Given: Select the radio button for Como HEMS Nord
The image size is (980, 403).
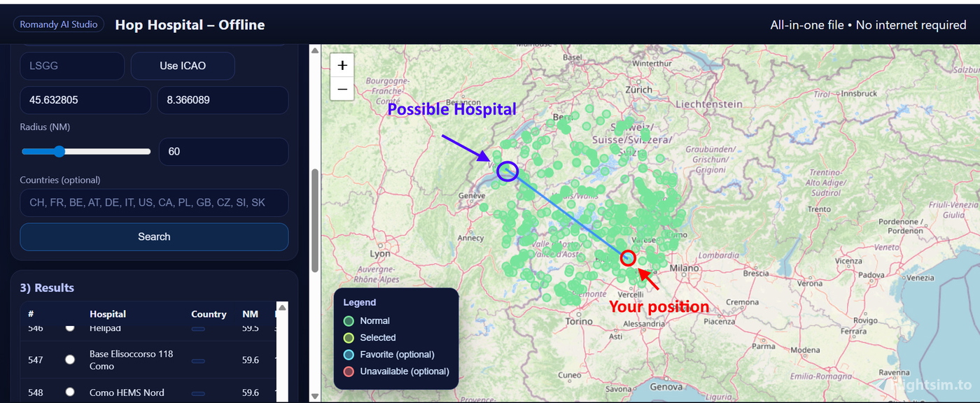Looking at the screenshot, I should coord(70,393).
